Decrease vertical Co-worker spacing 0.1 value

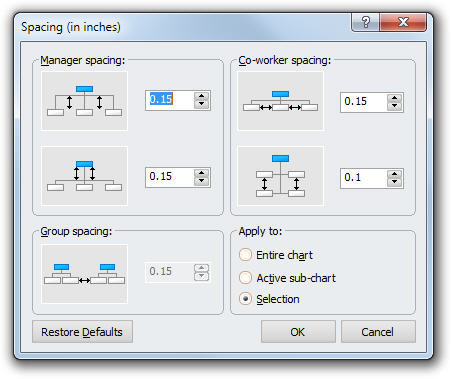(395, 182)
